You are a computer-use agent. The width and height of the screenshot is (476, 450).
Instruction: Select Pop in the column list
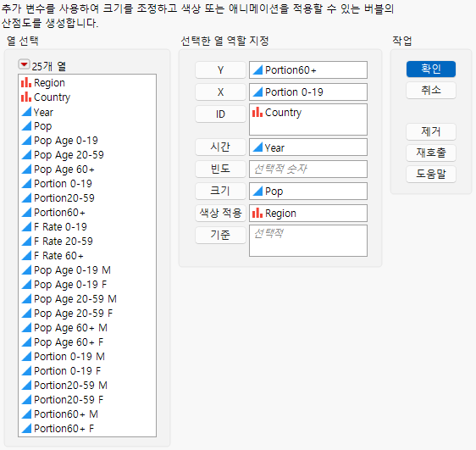tap(87, 126)
